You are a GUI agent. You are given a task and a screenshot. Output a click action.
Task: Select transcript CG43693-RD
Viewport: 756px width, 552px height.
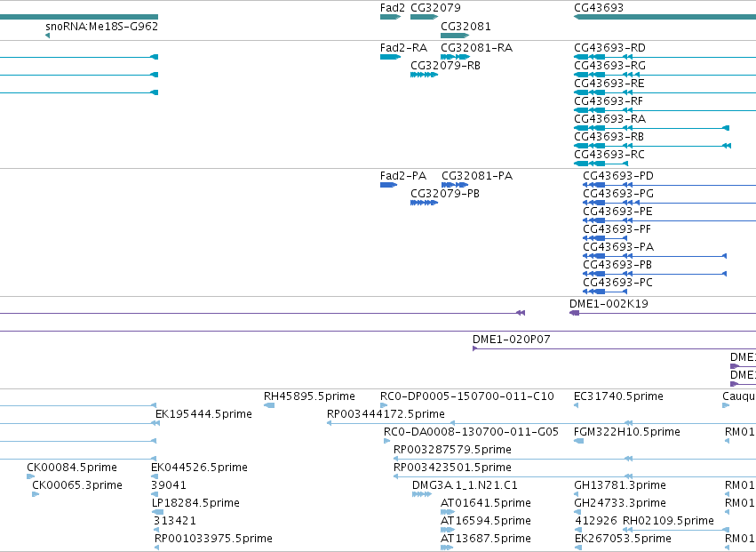(609, 48)
